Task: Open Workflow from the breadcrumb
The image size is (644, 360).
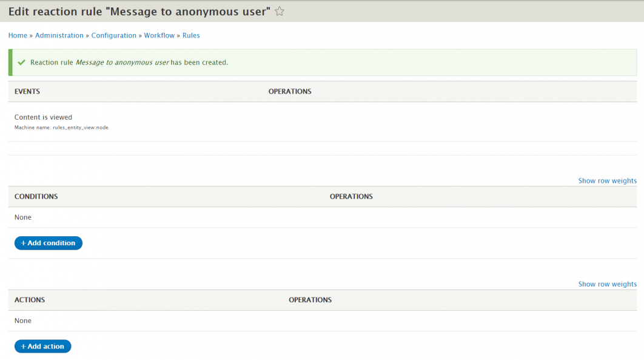Action: click(159, 35)
